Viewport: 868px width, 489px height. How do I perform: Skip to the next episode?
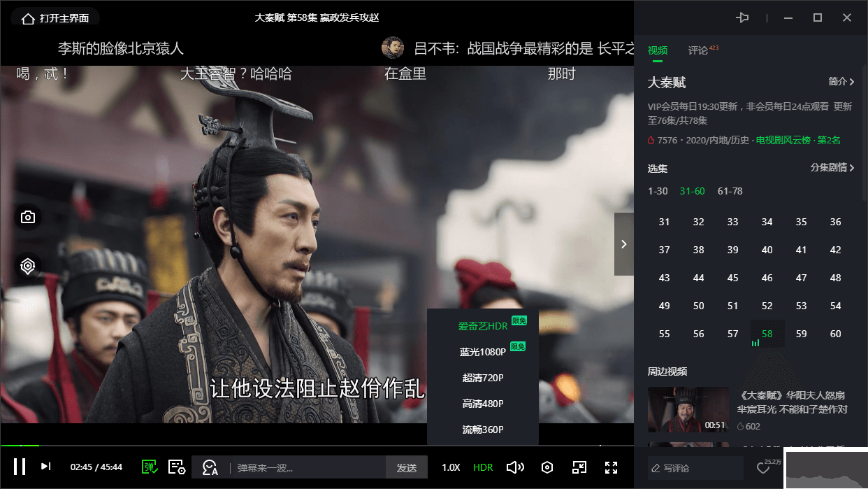[x=45, y=467]
